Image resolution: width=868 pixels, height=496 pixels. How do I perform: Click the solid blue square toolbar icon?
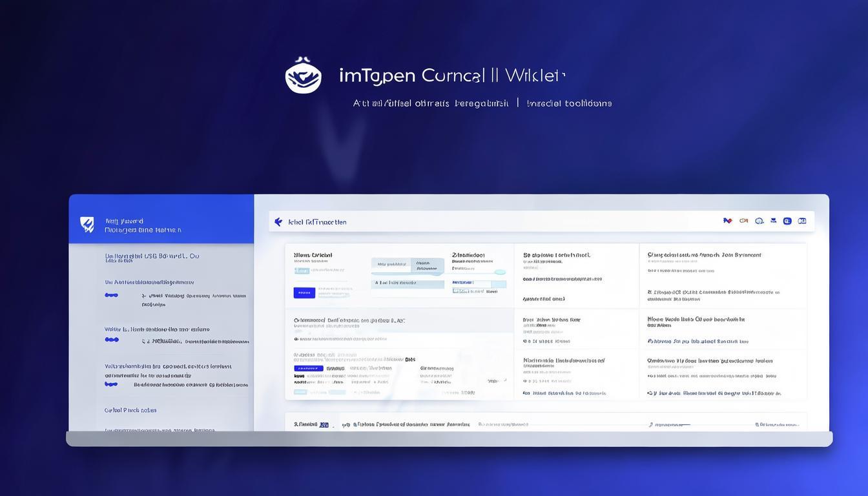[x=787, y=221]
